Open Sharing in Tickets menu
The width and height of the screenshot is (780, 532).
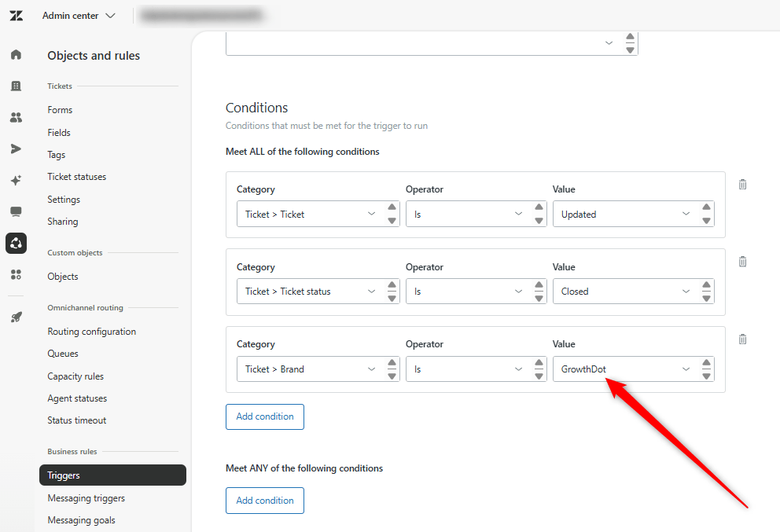(x=63, y=222)
